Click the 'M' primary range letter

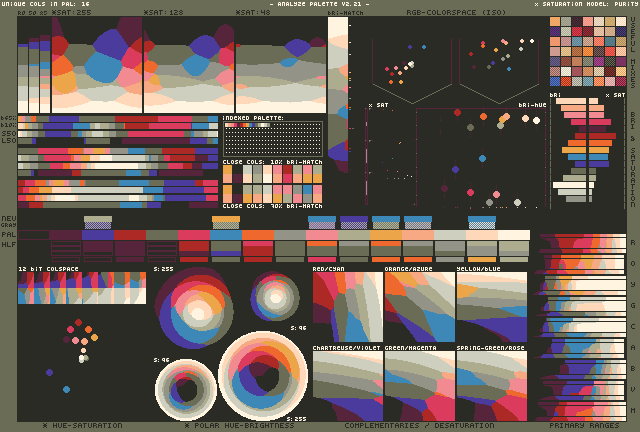[x=633, y=410]
